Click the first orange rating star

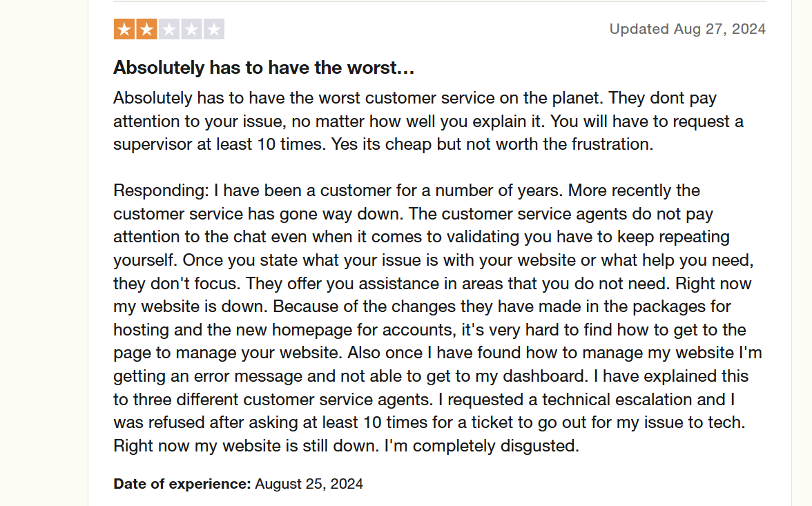[x=124, y=30]
